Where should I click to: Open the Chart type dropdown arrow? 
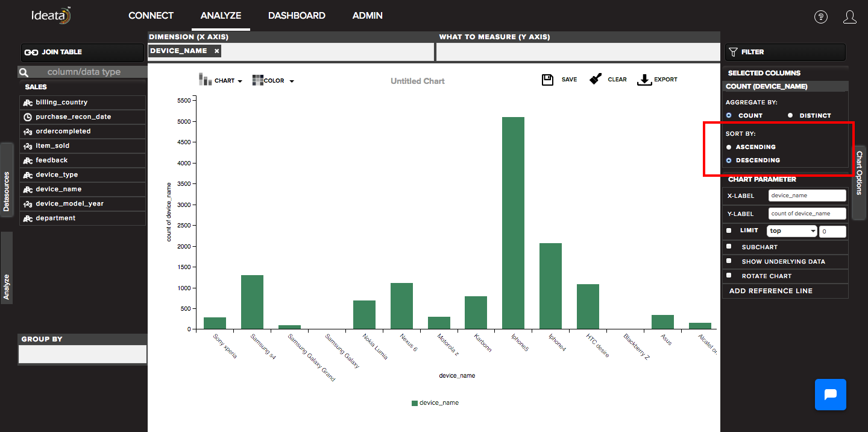[240, 81]
